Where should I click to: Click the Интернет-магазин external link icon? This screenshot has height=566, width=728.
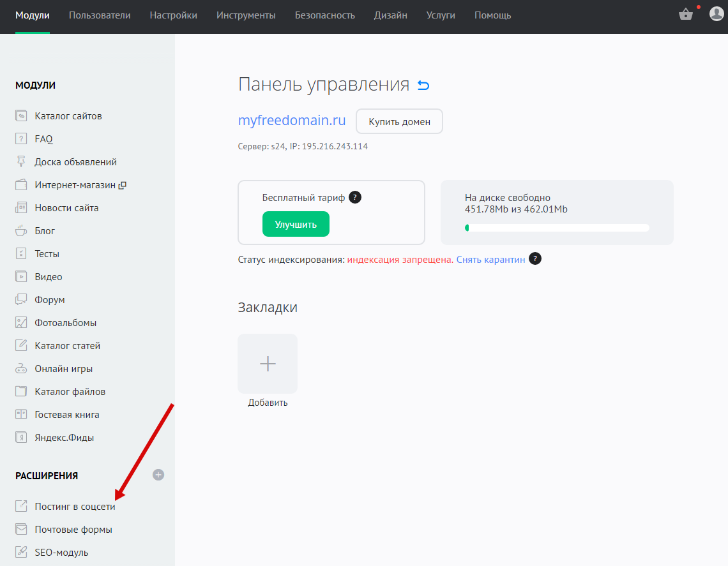[123, 185]
